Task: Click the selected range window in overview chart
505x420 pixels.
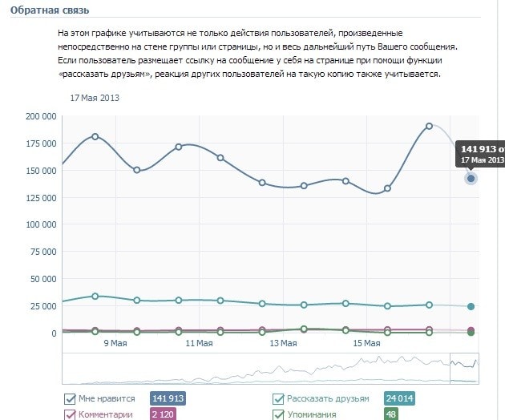Action: (x=464, y=369)
